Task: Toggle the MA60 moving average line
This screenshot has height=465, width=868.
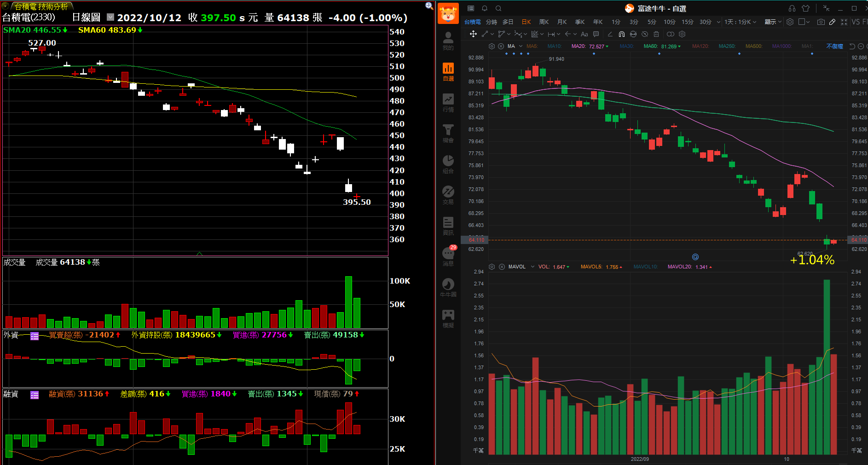Action: pos(662,46)
